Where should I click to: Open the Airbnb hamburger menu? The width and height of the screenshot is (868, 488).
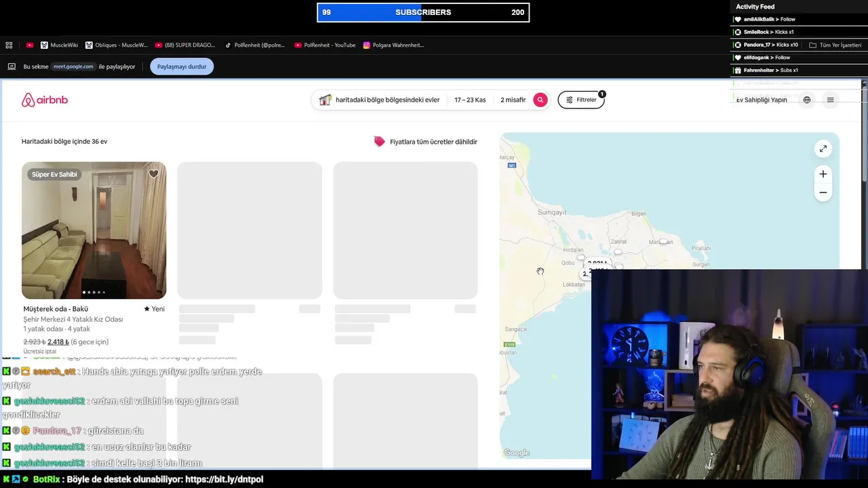(830, 100)
